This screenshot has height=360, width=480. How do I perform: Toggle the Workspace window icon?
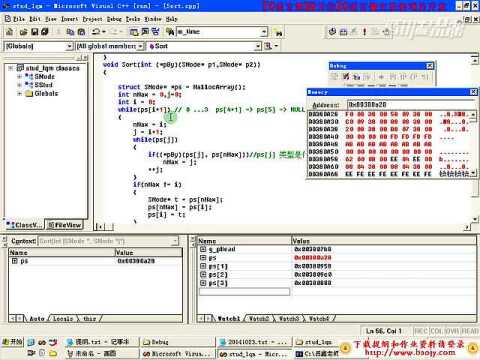[x=134, y=32]
